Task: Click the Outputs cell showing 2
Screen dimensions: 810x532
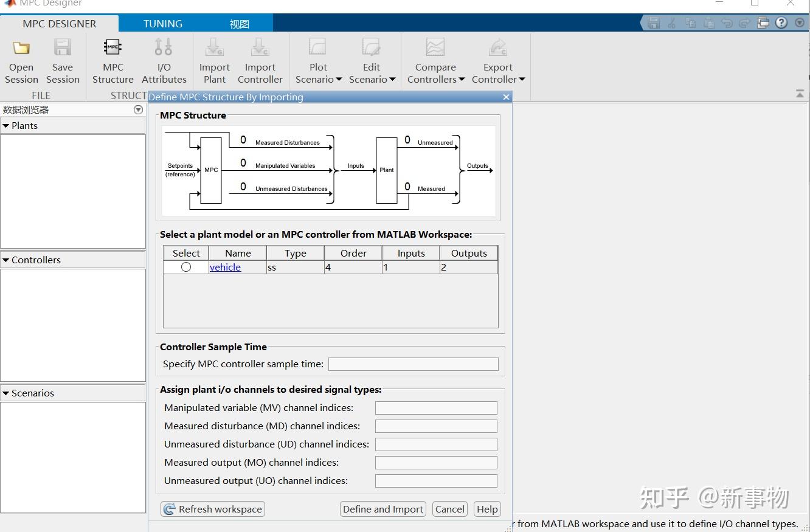Action: tap(469, 268)
